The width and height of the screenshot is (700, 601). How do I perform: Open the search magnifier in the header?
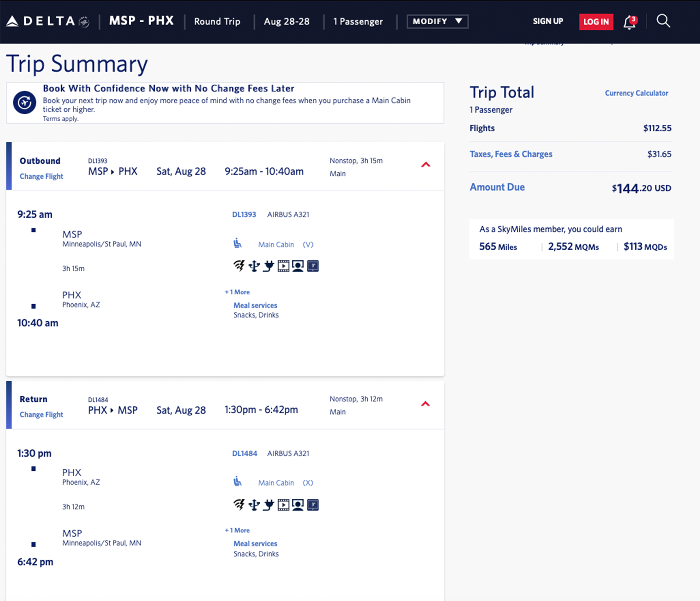tap(663, 21)
